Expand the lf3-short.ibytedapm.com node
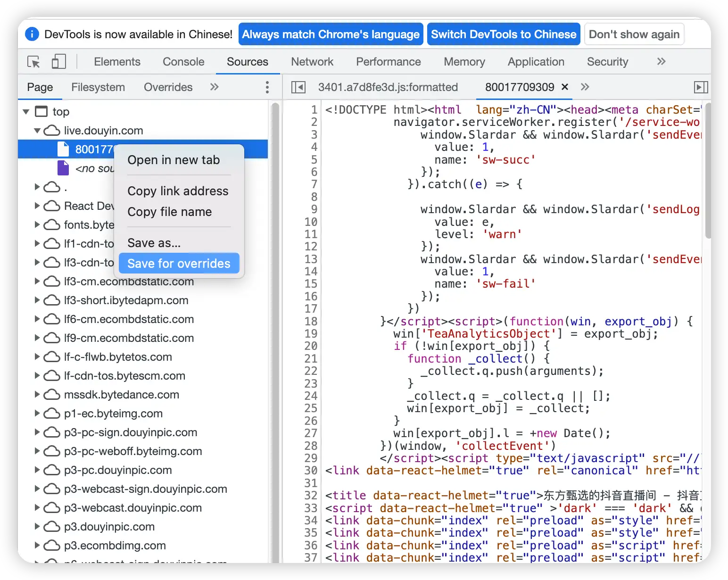 point(37,300)
